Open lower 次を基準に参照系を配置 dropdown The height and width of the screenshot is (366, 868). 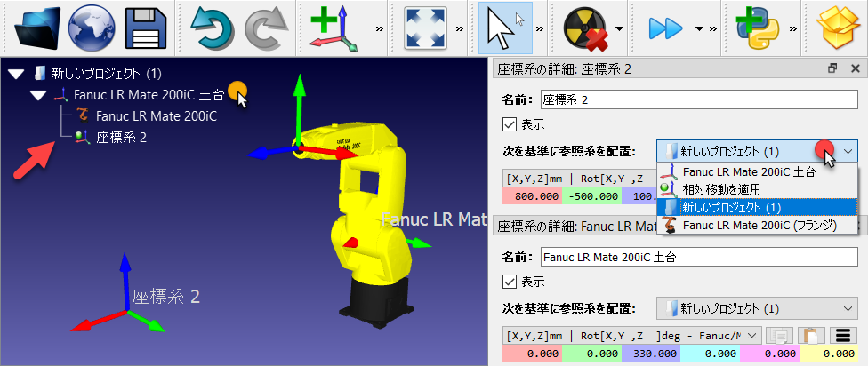click(x=757, y=308)
